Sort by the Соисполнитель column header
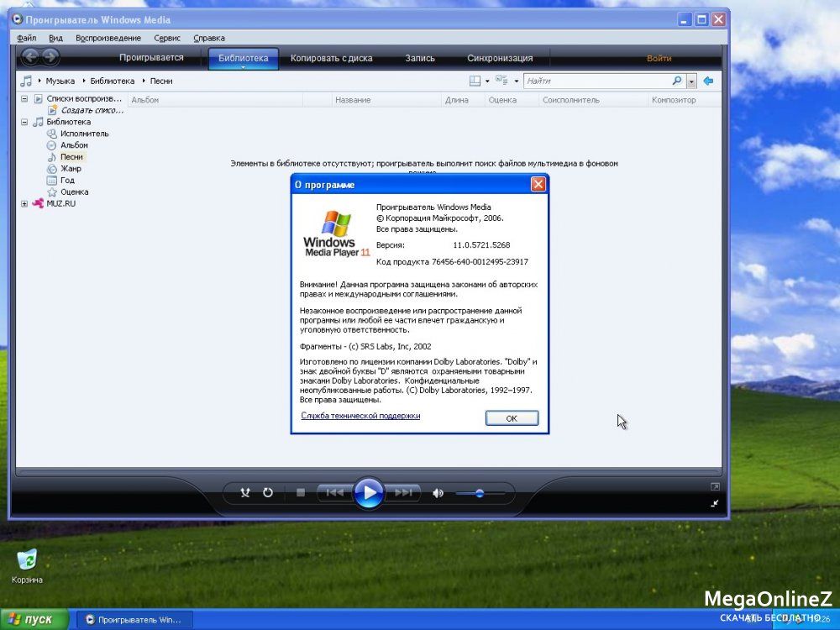 click(x=592, y=100)
